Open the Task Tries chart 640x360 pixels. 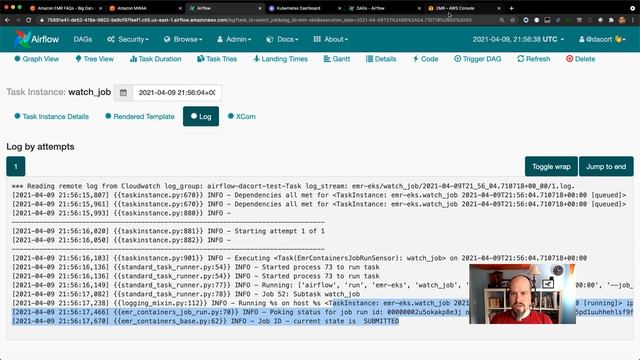pyautogui.click(x=217, y=59)
